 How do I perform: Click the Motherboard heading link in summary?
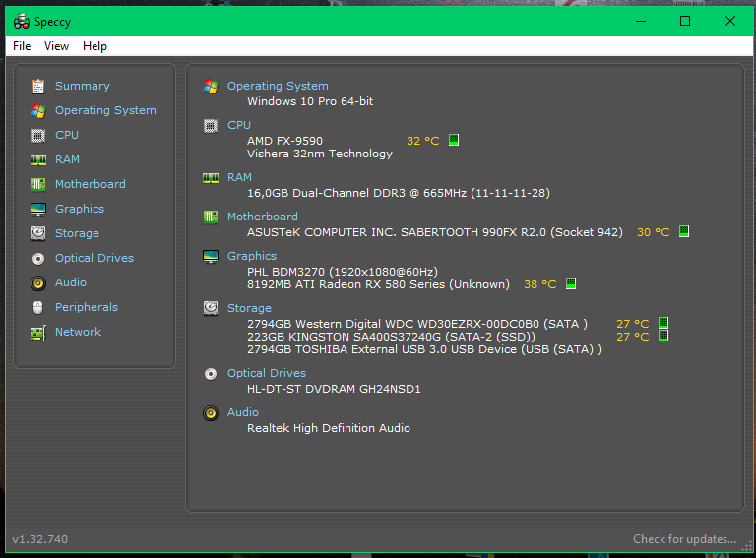(x=263, y=217)
